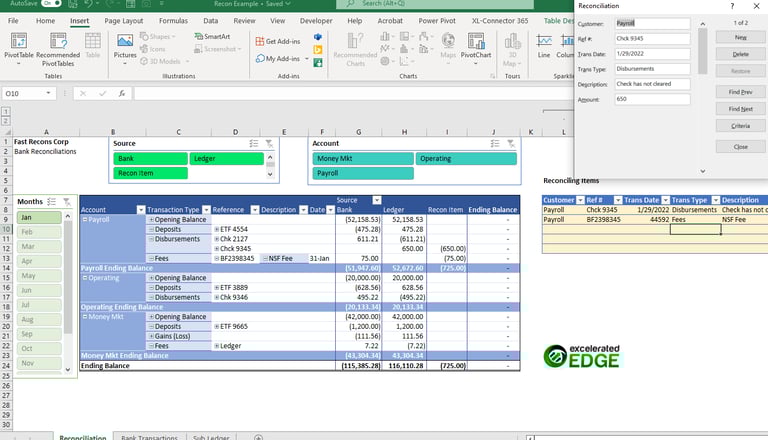Click the Bing Maps add-in icon
This screenshot has height=440, width=768.
(318, 49)
